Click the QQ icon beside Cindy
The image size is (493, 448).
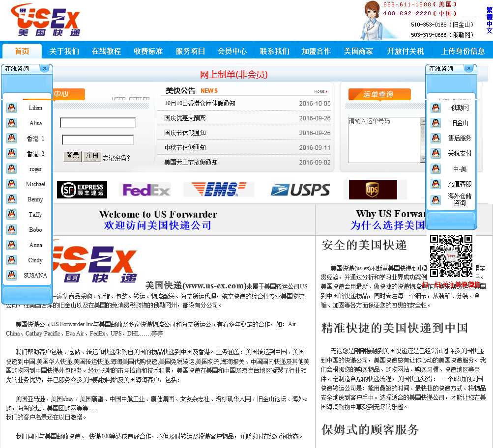pyautogui.click(x=12, y=260)
